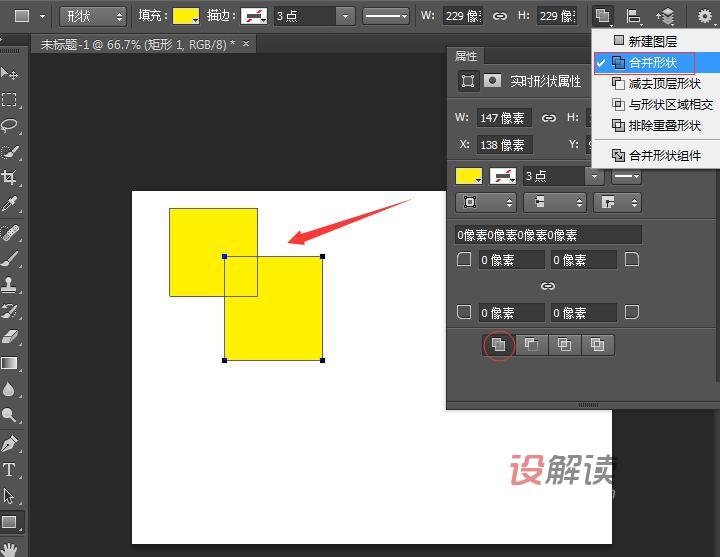
Task: Select the Lasso tool
Action: (x=10, y=126)
